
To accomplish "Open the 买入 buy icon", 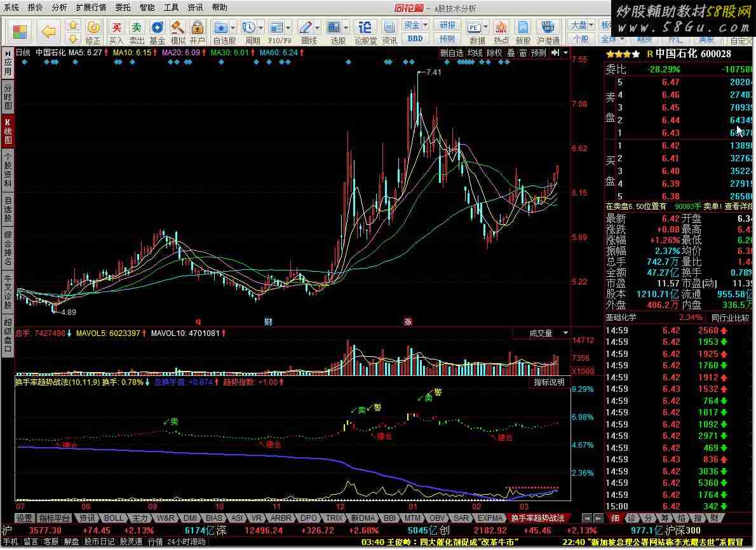I will click(116, 32).
